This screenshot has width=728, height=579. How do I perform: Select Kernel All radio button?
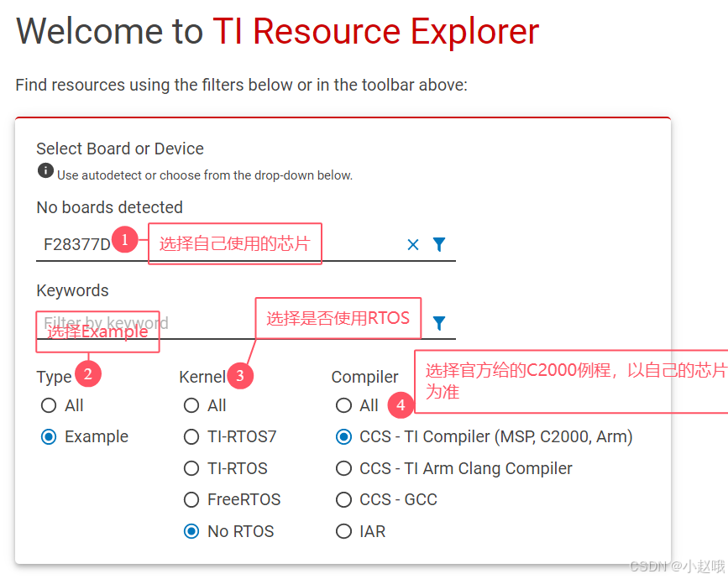pos(191,405)
